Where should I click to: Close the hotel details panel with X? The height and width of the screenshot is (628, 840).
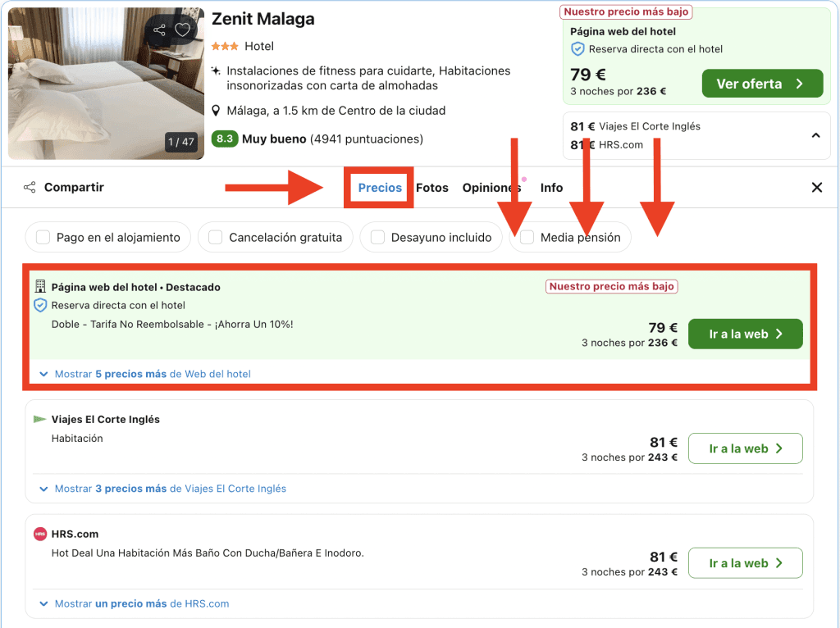click(x=816, y=188)
